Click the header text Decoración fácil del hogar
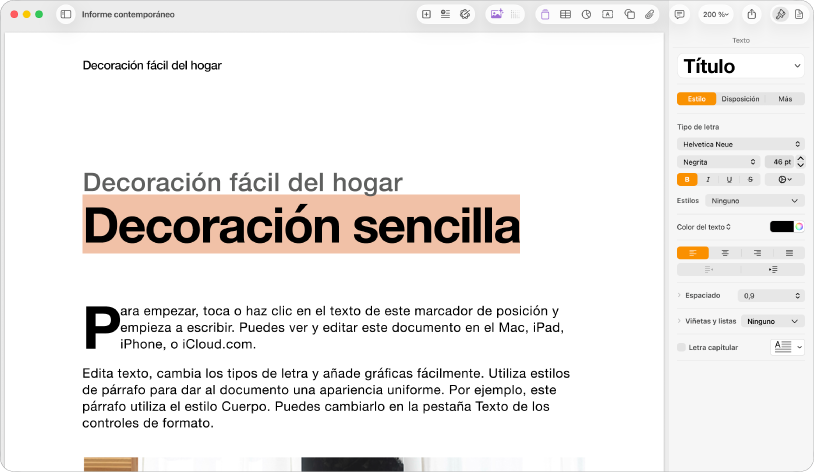 [x=152, y=65]
